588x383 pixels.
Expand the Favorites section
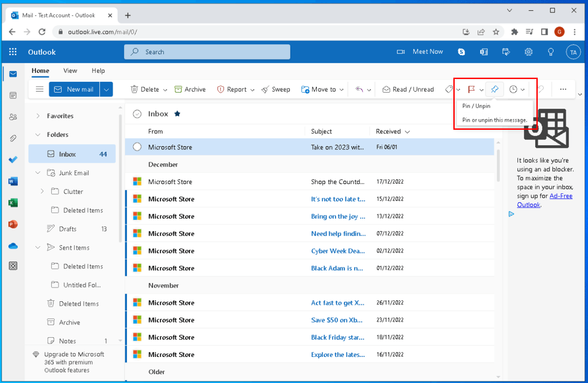38,116
